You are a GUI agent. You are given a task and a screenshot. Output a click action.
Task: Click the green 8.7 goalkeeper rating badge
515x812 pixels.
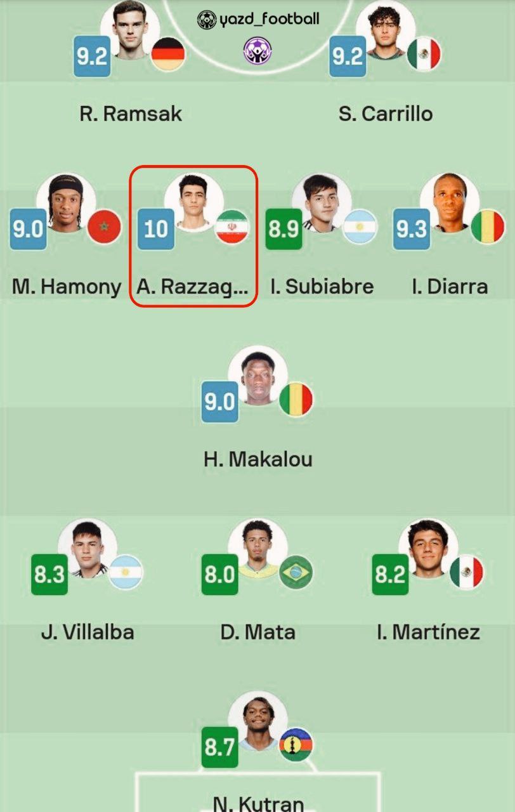click(x=219, y=747)
